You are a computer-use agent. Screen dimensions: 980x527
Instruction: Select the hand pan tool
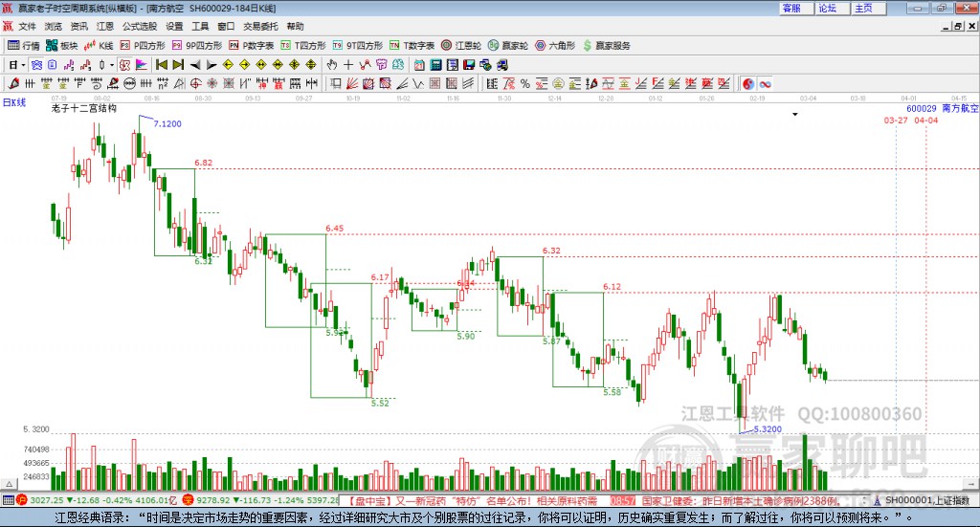coord(332,65)
